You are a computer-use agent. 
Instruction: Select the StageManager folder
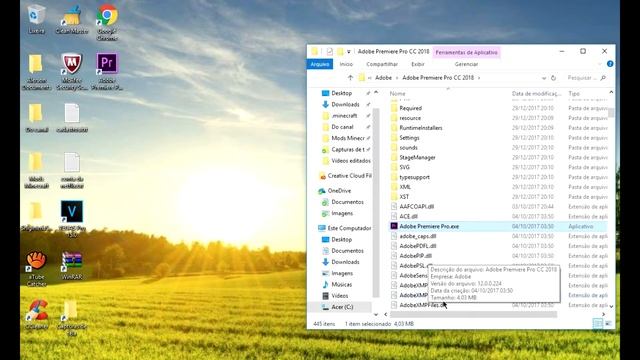coord(417,157)
